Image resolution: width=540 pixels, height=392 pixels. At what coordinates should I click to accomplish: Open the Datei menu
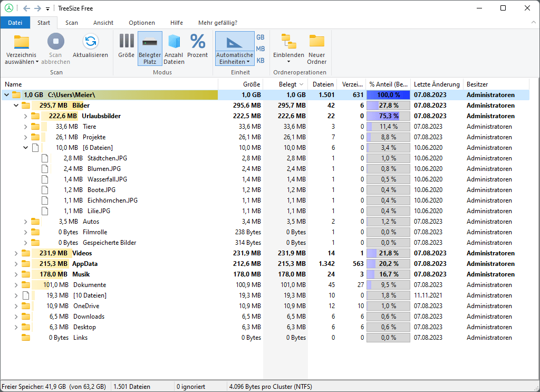coord(15,23)
